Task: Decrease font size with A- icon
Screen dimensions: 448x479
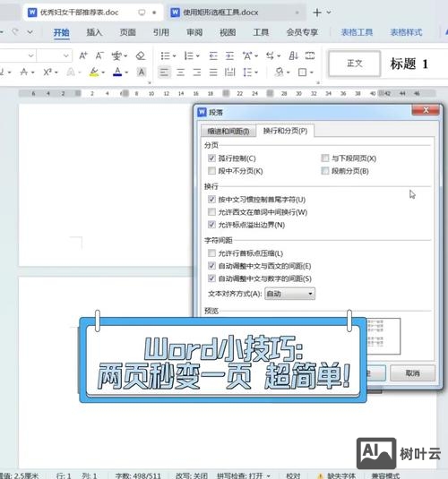Action: coord(99,56)
